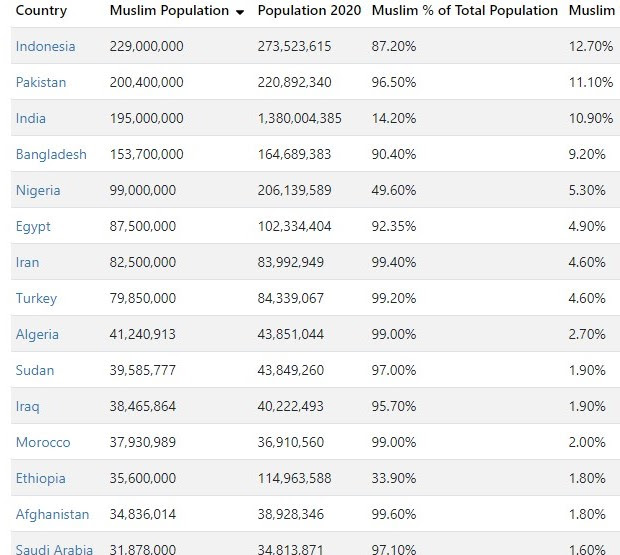
Task: Open the Ethiopia country link
Action: pos(42,479)
